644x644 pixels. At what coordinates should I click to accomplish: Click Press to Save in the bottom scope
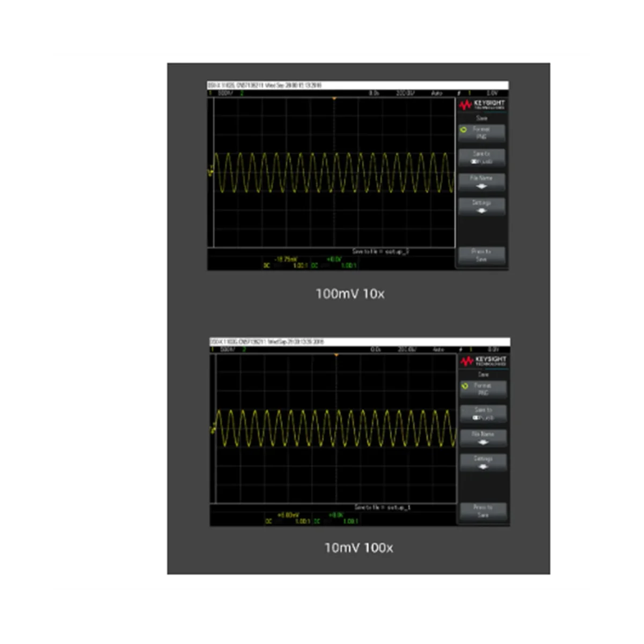[484, 511]
